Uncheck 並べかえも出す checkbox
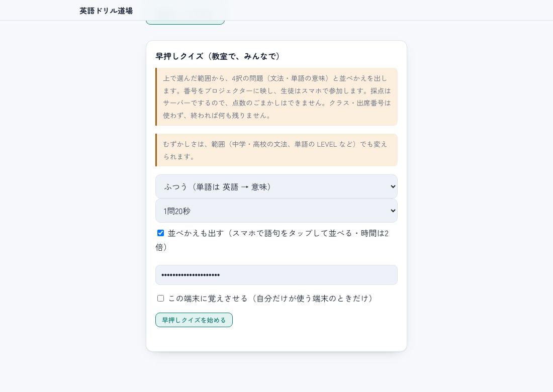 tap(160, 233)
